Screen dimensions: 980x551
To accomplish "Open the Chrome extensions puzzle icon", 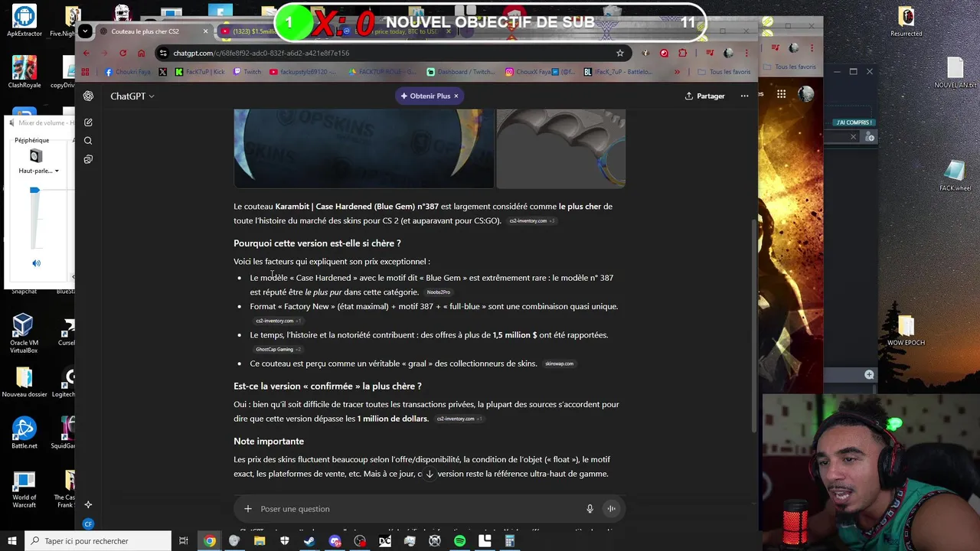I will pos(682,53).
